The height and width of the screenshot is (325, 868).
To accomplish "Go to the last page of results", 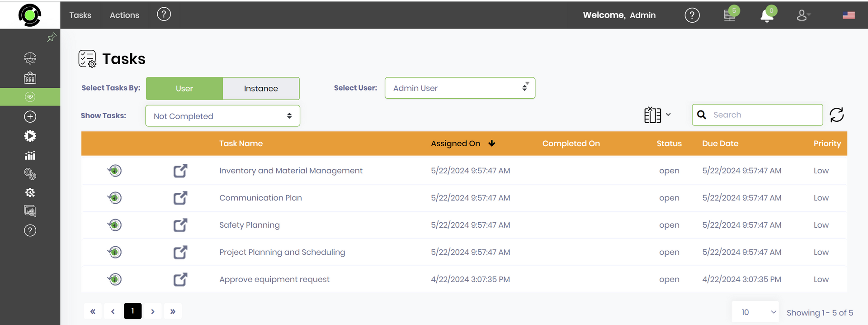I will point(172,311).
